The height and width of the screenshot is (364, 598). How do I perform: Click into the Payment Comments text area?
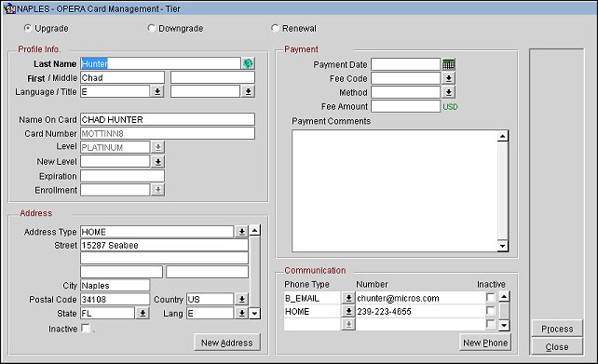pyautogui.click(x=395, y=191)
